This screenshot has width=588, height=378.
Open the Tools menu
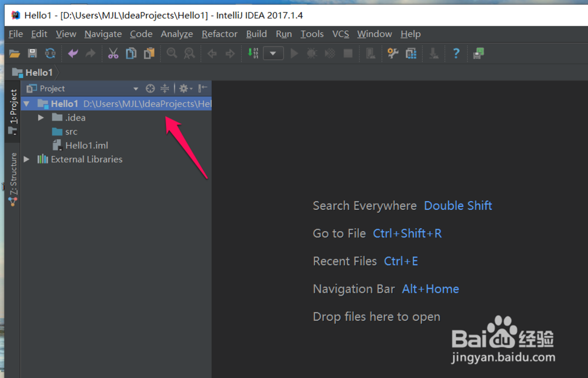pyautogui.click(x=312, y=34)
